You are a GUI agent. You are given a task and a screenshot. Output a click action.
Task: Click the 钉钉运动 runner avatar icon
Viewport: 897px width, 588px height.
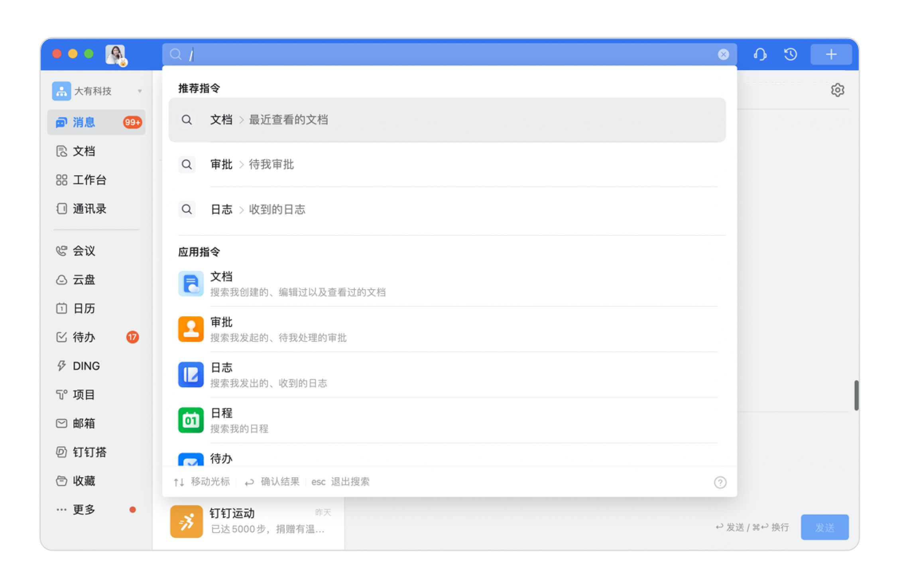tap(187, 522)
